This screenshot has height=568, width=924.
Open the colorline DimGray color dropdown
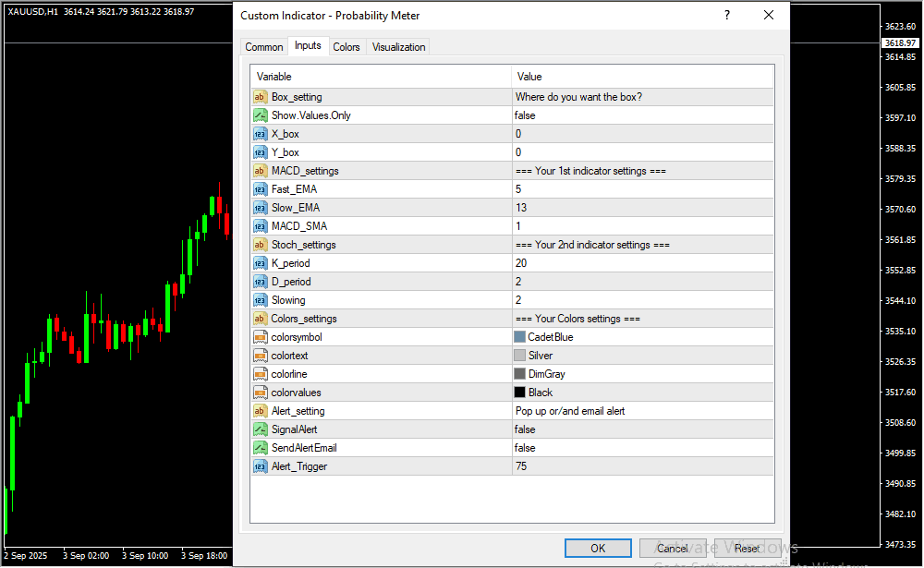click(642, 374)
